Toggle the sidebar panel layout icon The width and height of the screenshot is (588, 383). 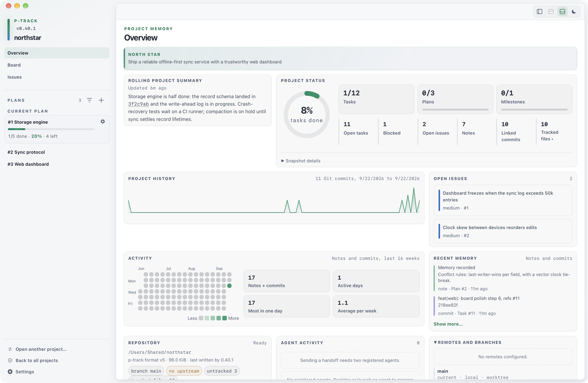(540, 12)
